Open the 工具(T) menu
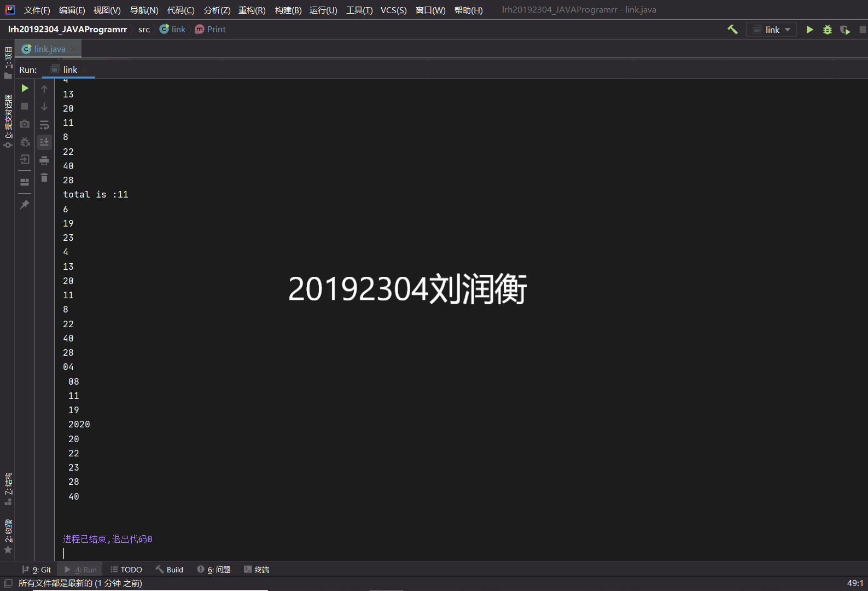 click(359, 10)
